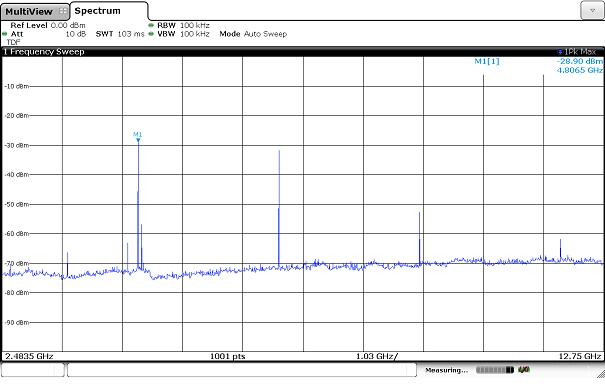Screen dimensions: 605x390
Task: Click the M1[1] marker readout label
Action: tap(487, 61)
